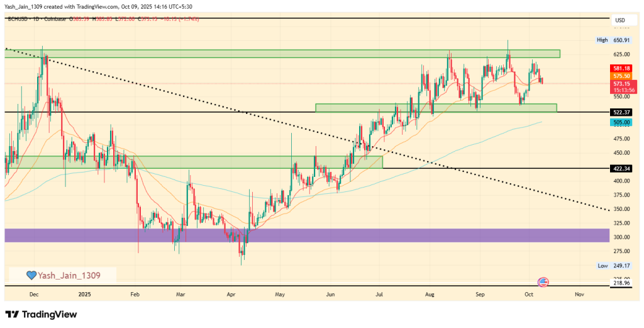Image resolution: width=644 pixels, height=328 pixels.
Task: Open the USD currency selector
Action: [x=619, y=20]
